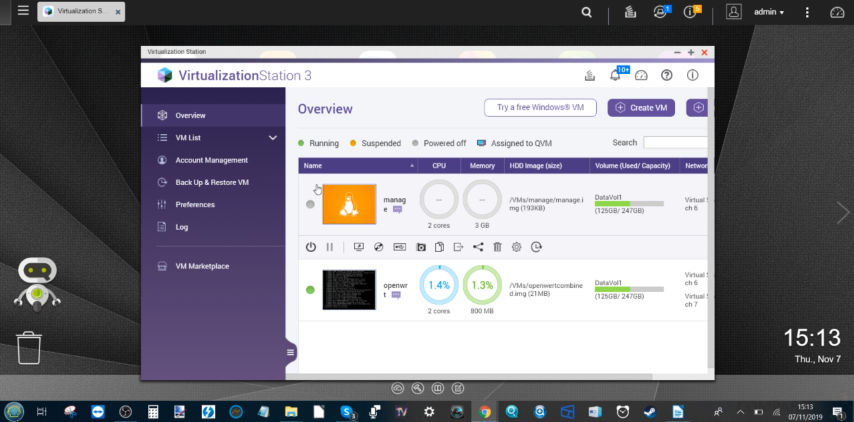Click the openwrt CPU 1.4% gauge
Image resolution: width=854 pixels, height=422 pixels.
point(439,285)
